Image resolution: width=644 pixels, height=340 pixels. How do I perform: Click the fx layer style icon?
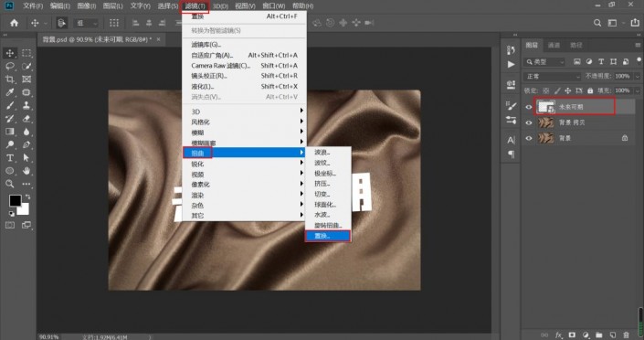pyautogui.click(x=558, y=335)
